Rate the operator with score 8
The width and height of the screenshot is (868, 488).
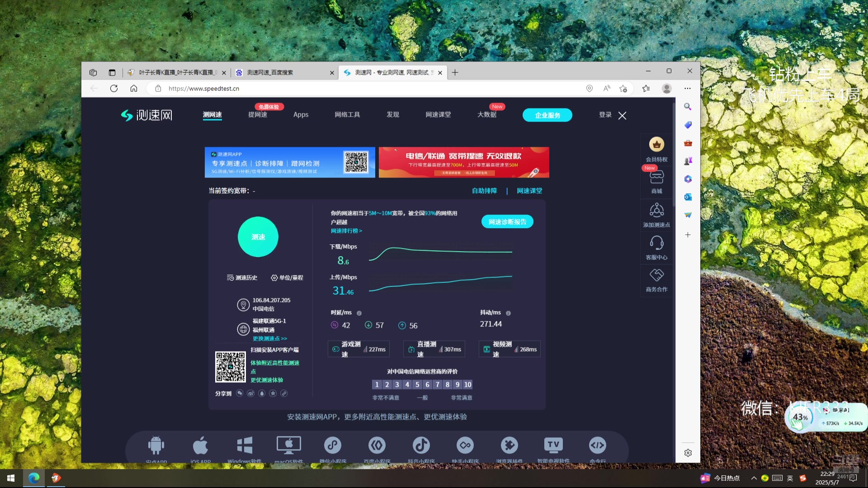click(x=448, y=385)
